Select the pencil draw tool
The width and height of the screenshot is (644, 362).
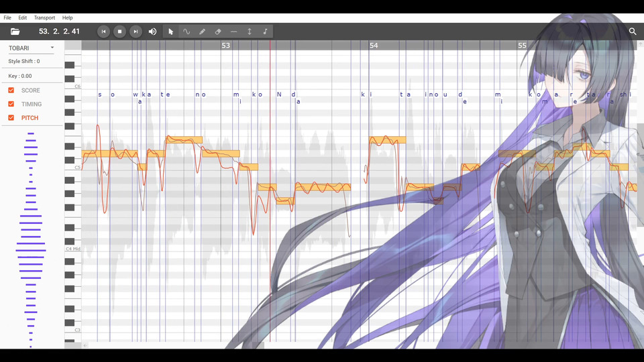click(202, 32)
